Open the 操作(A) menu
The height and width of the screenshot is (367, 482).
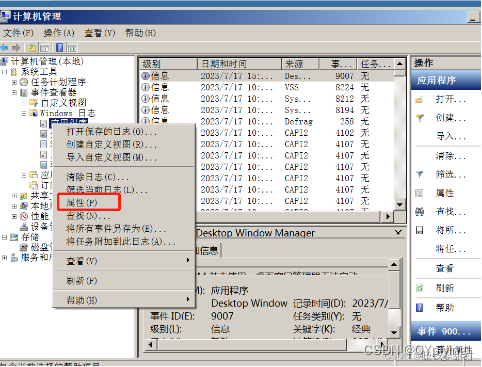point(59,33)
